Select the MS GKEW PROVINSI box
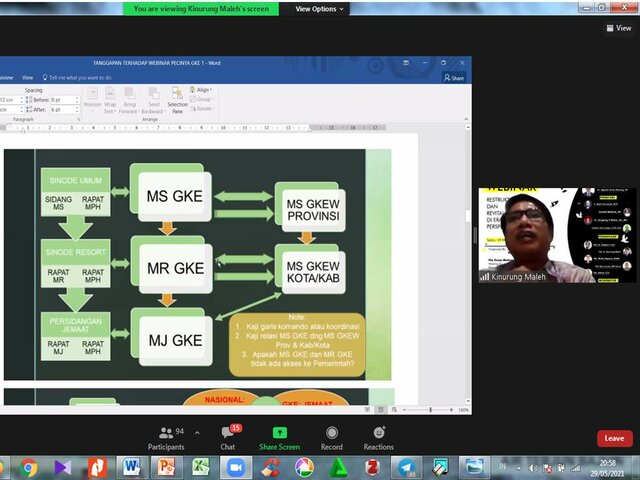Viewport: 640px width, 480px height. (x=313, y=210)
